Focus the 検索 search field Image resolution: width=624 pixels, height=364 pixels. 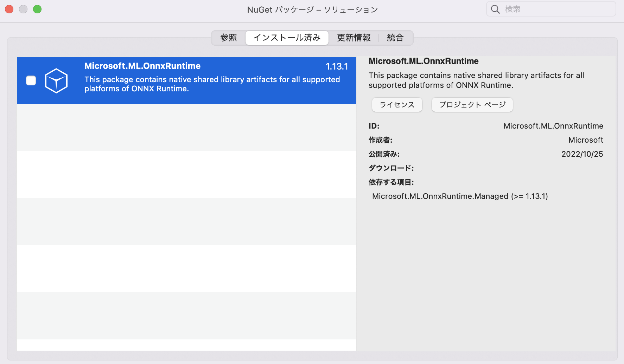pyautogui.click(x=551, y=9)
